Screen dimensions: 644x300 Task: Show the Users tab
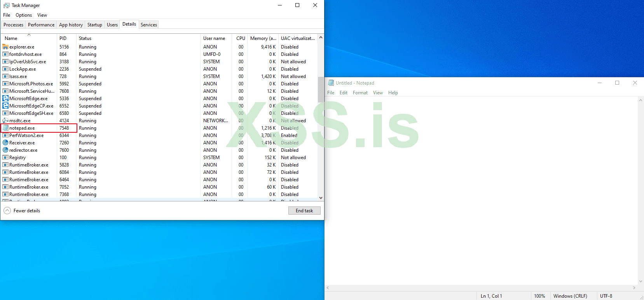112,25
